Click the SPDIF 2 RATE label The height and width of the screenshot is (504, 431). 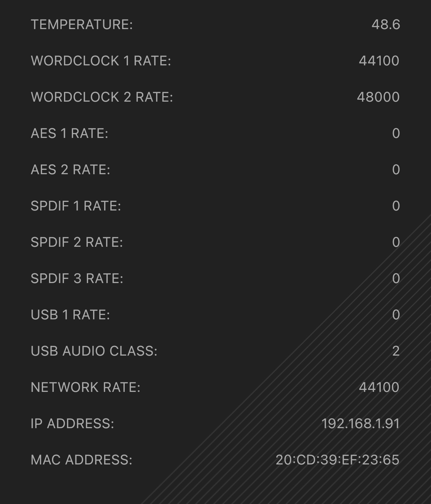click(77, 243)
